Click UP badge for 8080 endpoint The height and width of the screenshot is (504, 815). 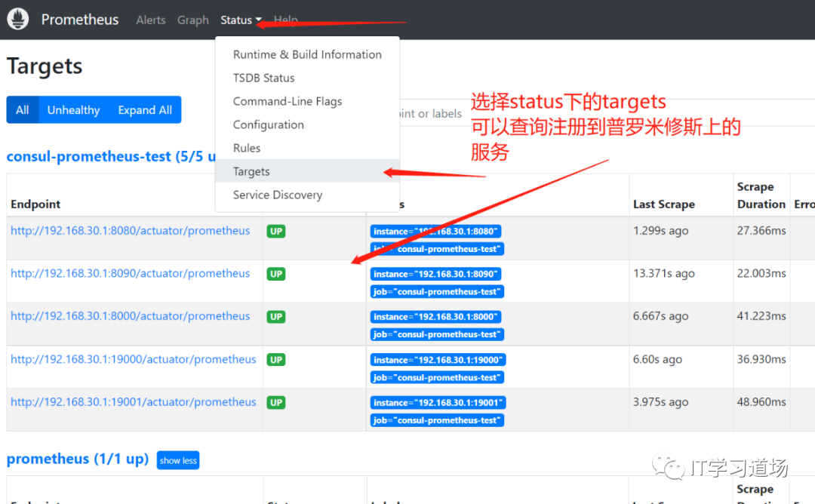276,231
